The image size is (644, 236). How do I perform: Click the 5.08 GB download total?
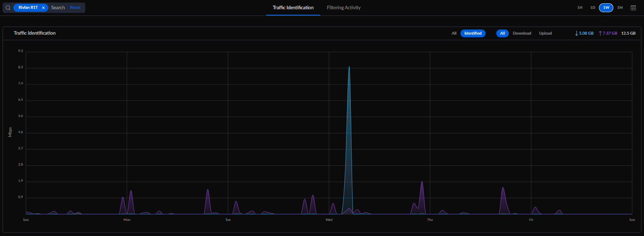coord(584,33)
